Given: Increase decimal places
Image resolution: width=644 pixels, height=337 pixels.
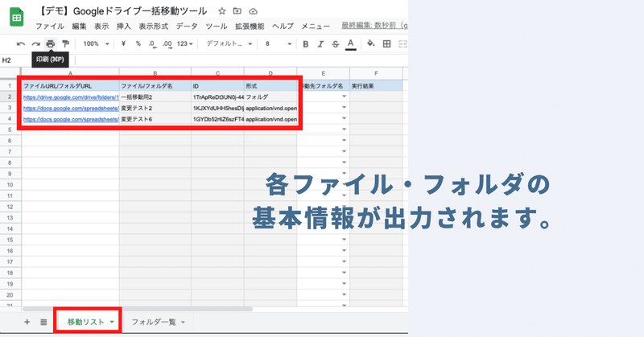Looking at the screenshot, I should (167, 44).
